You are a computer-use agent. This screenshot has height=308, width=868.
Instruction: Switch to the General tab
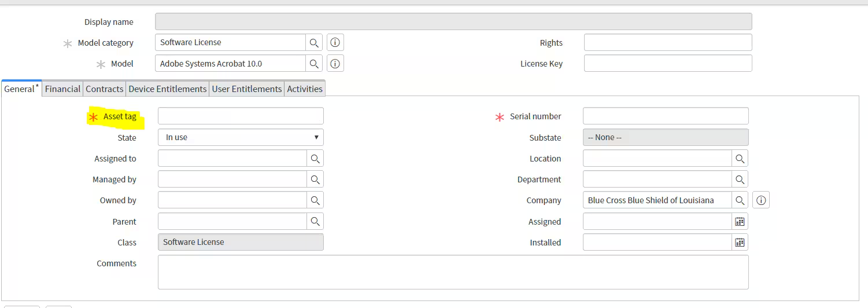point(21,89)
